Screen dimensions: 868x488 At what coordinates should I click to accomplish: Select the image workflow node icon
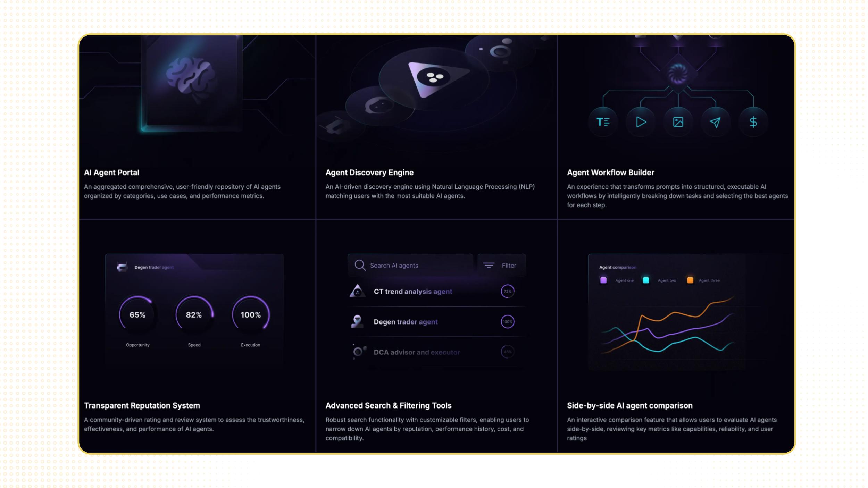click(678, 122)
